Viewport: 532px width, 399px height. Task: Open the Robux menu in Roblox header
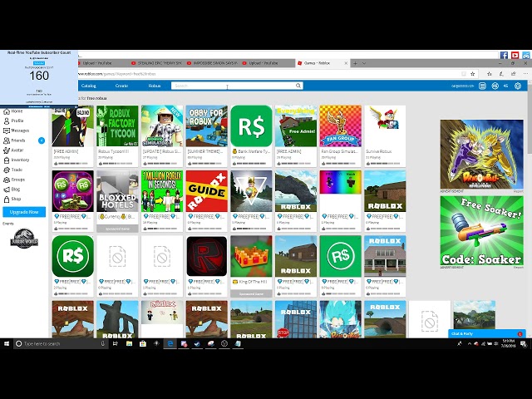155,86
